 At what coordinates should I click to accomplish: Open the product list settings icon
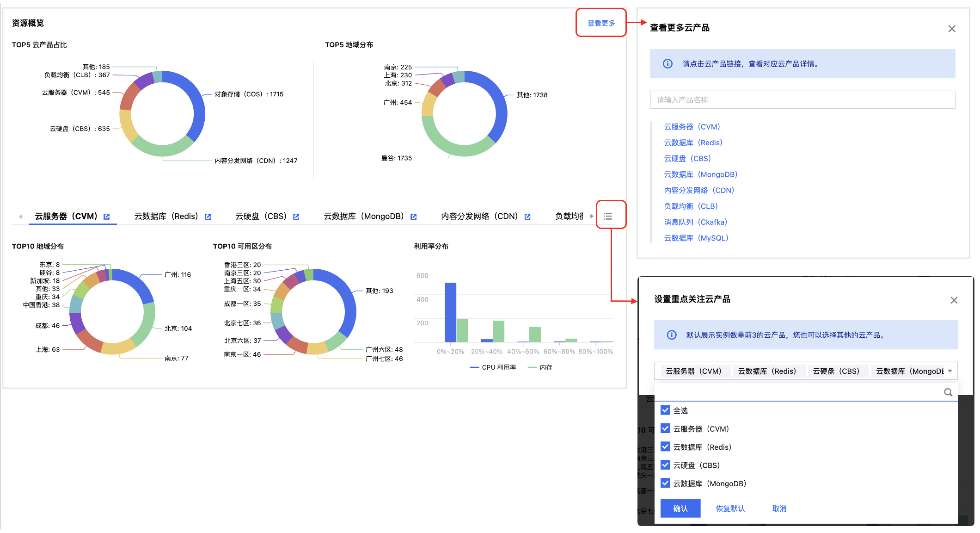[x=608, y=217]
